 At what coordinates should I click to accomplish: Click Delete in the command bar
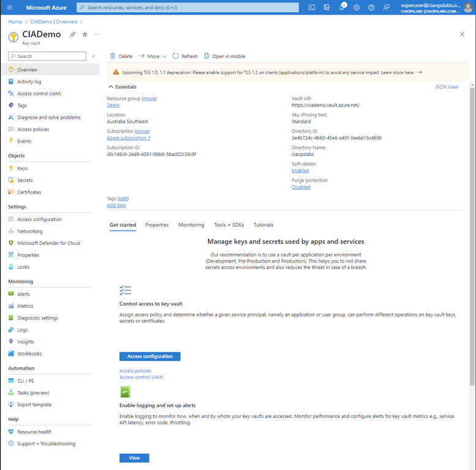click(x=121, y=56)
